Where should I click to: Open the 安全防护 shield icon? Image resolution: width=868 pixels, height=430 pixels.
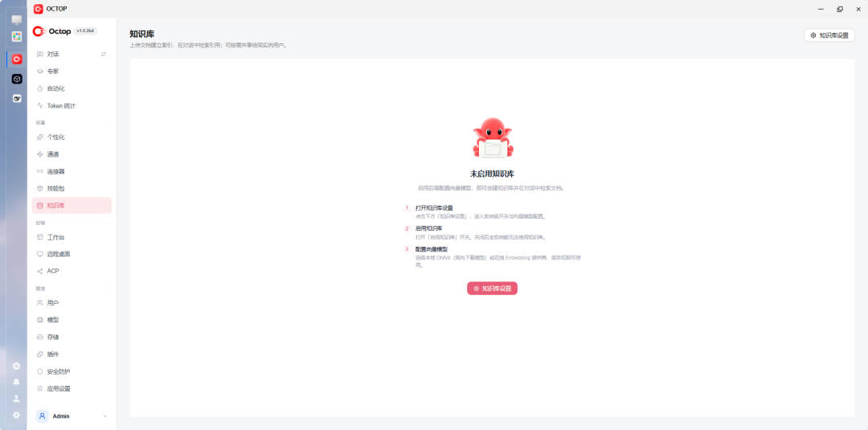point(40,371)
